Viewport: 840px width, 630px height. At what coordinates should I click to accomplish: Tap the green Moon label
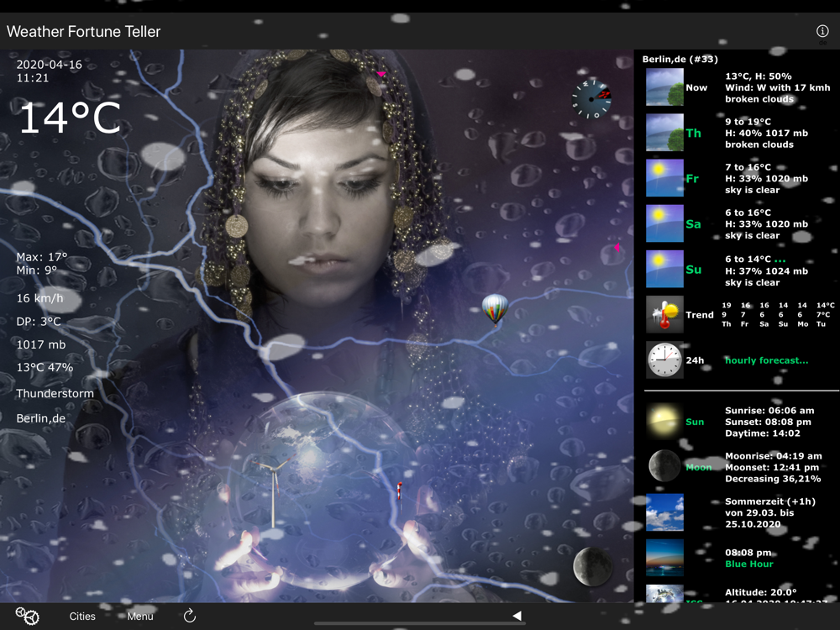pyautogui.click(x=699, y=467)
